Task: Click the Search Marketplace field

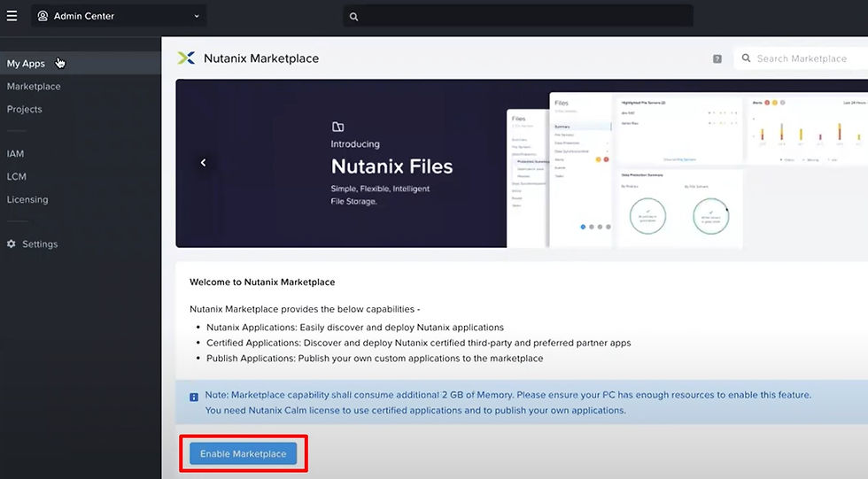Action: point(801,58)
